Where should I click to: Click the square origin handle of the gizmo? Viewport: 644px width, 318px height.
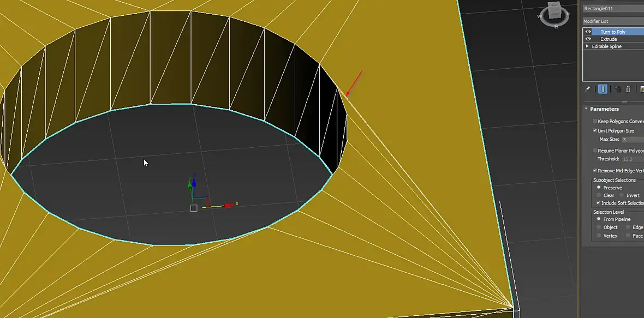pos(194,208)
